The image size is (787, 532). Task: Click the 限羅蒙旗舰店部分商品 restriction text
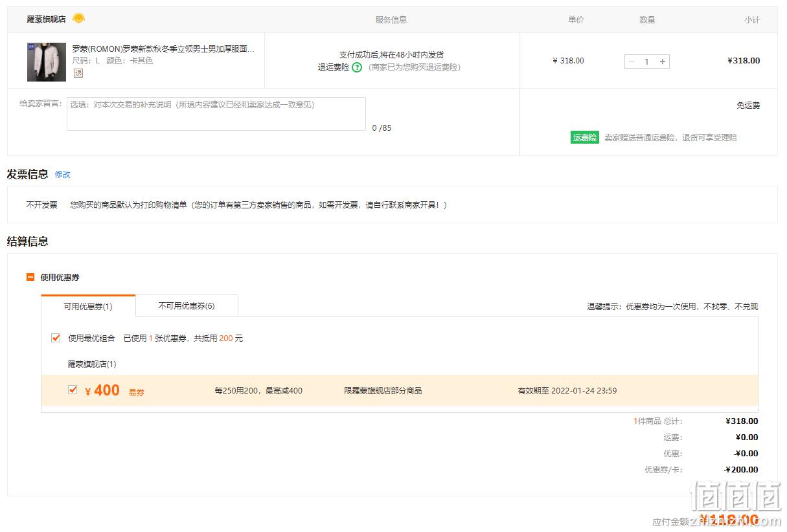pyautogui.click(x=383, y=390)
